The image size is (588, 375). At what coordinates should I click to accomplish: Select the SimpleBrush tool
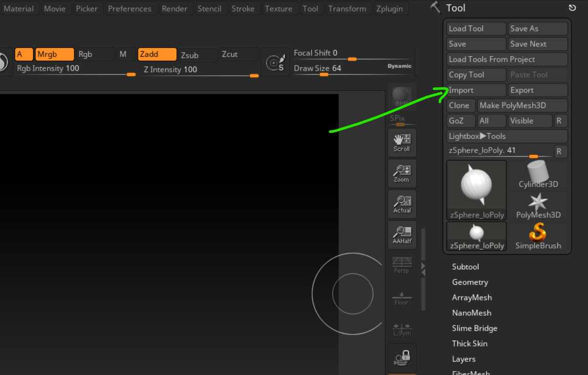tap(538, 236)
